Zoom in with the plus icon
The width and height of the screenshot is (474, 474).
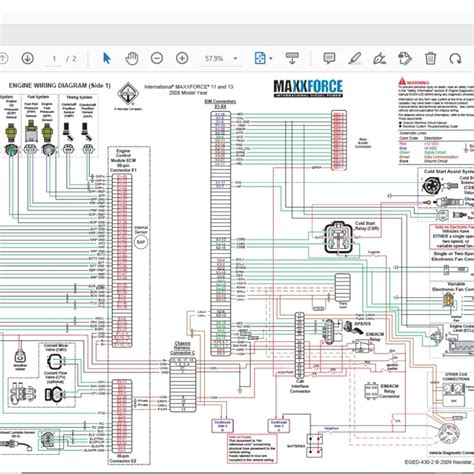(182, 58)
